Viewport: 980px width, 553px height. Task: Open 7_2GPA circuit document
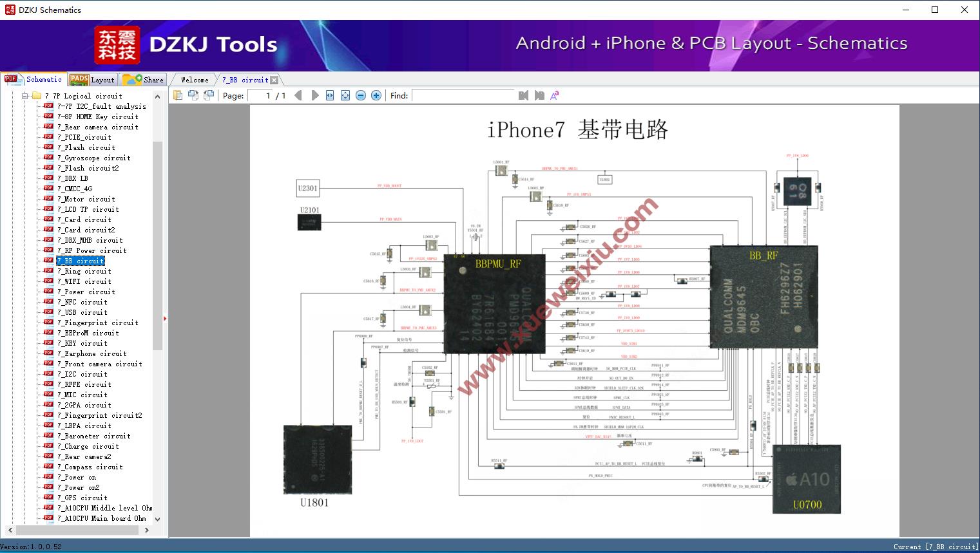[84, 405]
